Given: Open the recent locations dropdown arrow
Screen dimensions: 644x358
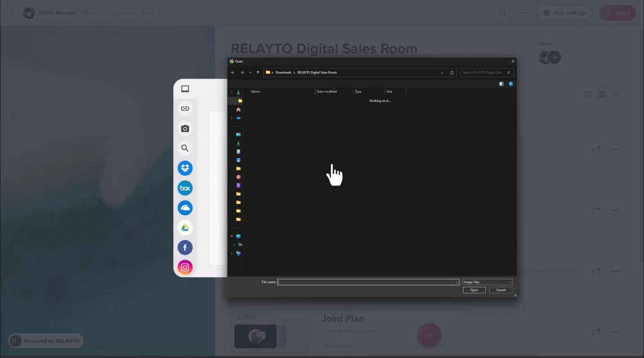Looking at the screenshot, I should point(250,72).
